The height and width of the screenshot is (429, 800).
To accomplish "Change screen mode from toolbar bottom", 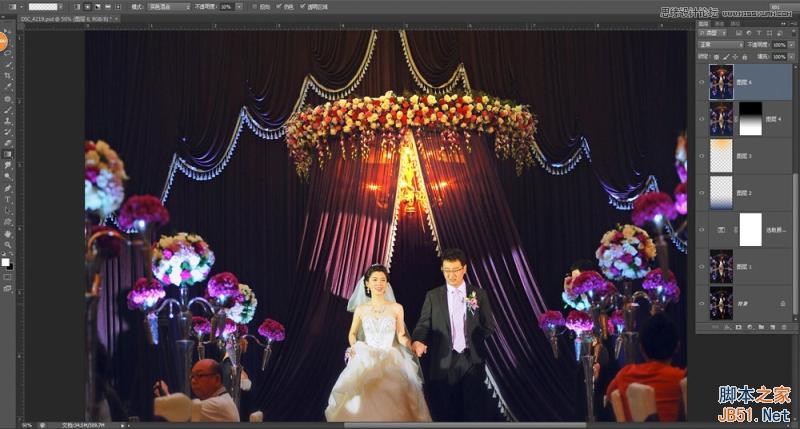I will pos(8,289).
